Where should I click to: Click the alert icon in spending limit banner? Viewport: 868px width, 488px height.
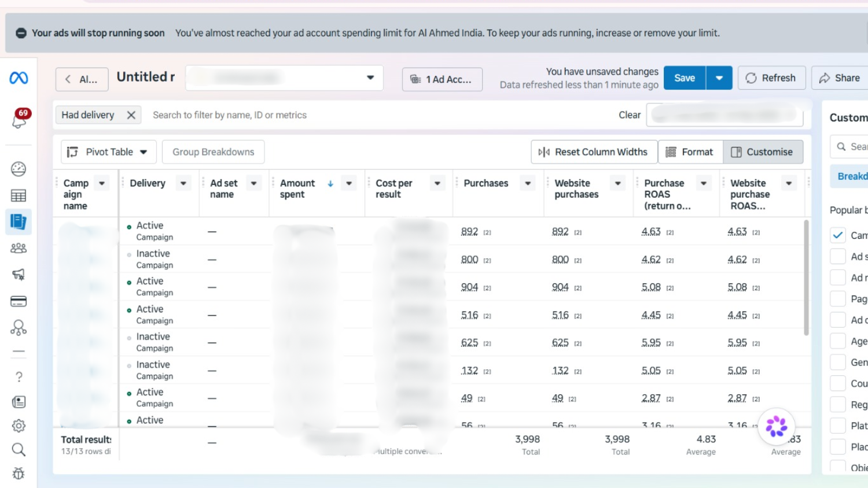(x=21, y=33)
